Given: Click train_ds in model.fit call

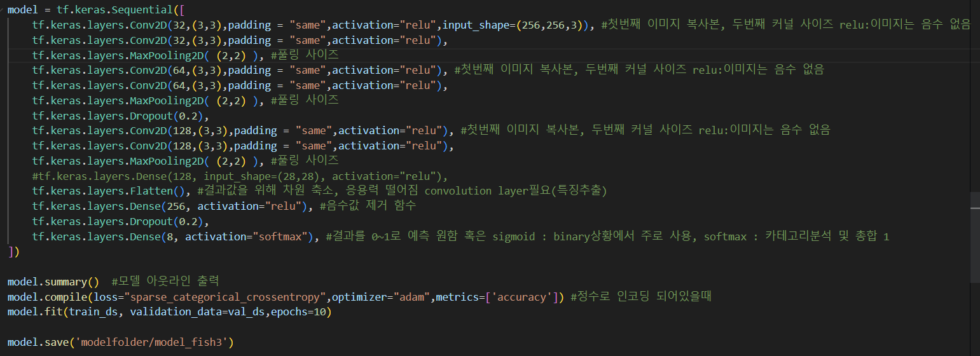Looking at the screenshot, I should coord(93,312).
